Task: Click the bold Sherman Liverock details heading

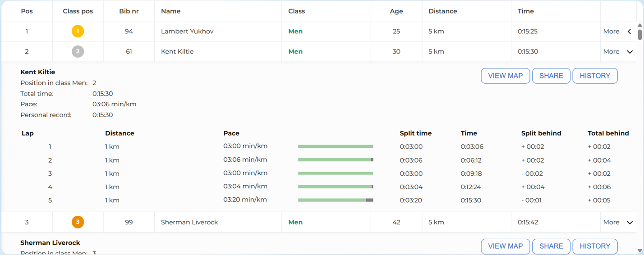Action: [x=50, y=243]
